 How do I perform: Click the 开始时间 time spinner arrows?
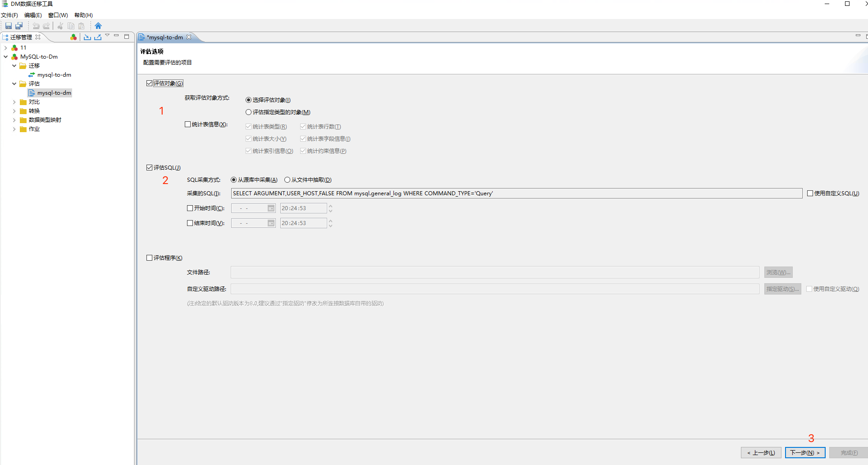point(330,208)
